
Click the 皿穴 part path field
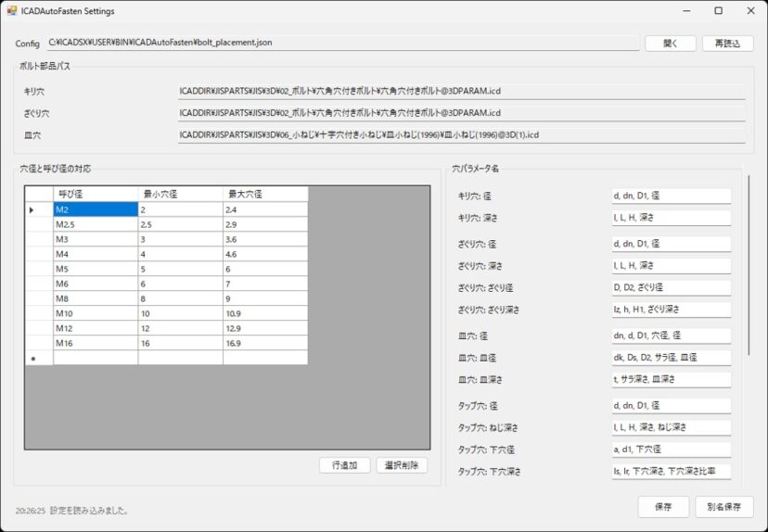[461, 135]
